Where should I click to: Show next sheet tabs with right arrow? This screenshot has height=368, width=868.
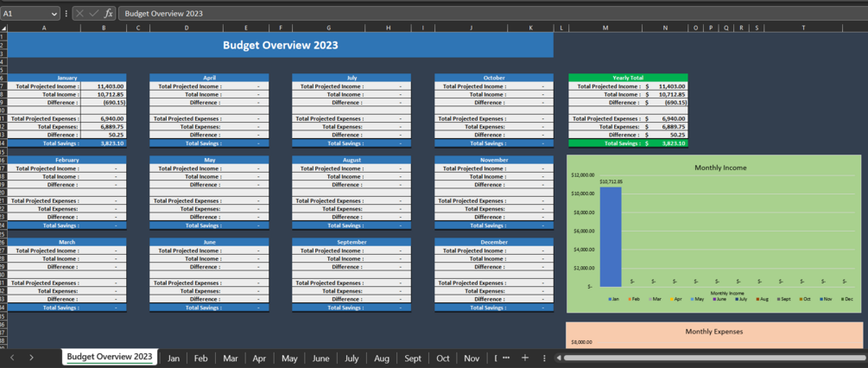[x=31, y=358]
